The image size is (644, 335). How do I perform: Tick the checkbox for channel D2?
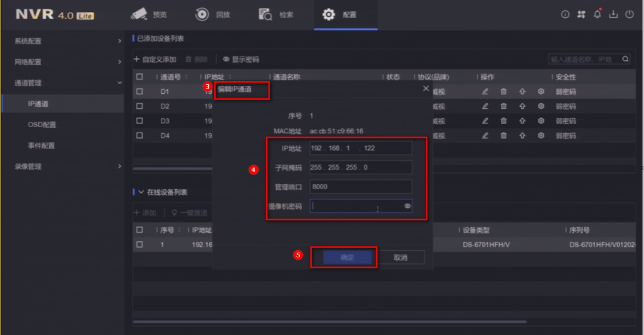click(140, 106)
